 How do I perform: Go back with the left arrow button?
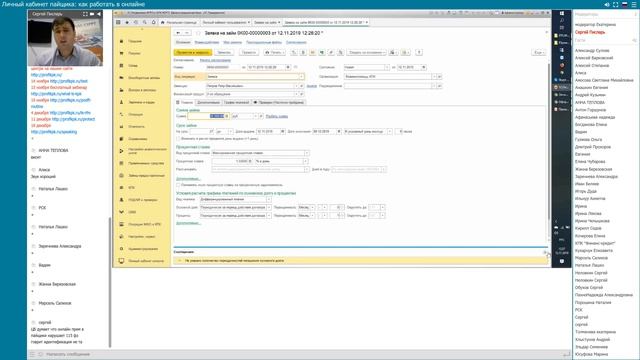pos(178,33)
